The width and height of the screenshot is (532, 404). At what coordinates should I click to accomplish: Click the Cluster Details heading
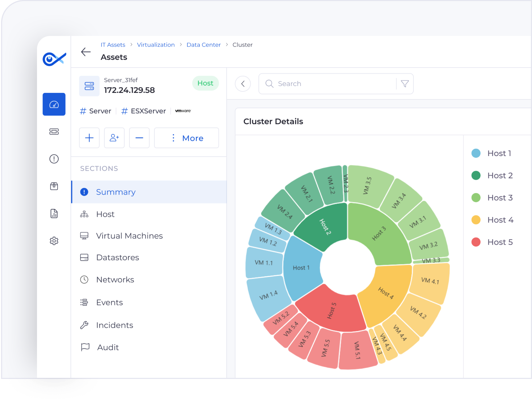(273, 122)
